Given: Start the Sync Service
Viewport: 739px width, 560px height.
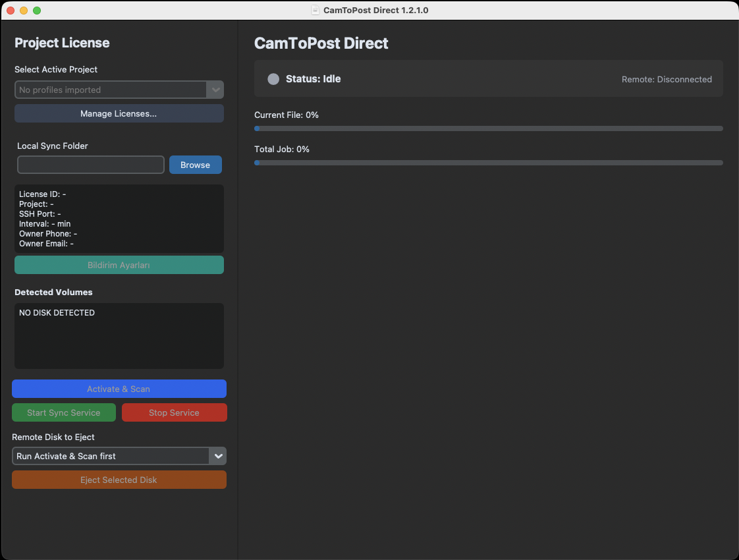Looking at the screenshot, I should [x=64, y=412].
